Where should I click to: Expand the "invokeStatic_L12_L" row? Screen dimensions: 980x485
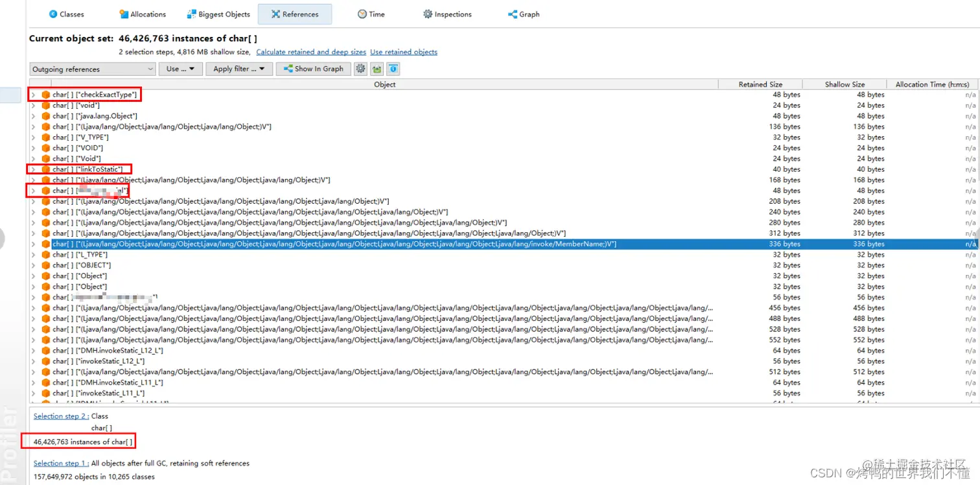pos(34,361)
